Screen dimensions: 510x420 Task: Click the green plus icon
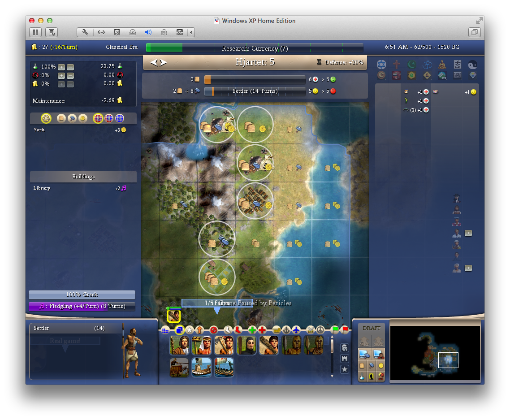coord(252,330)
